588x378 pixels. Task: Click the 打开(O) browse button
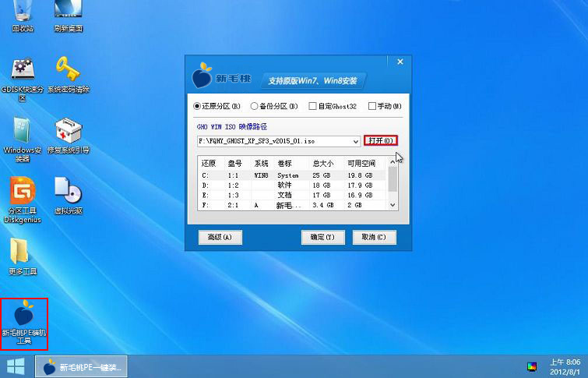381,141
